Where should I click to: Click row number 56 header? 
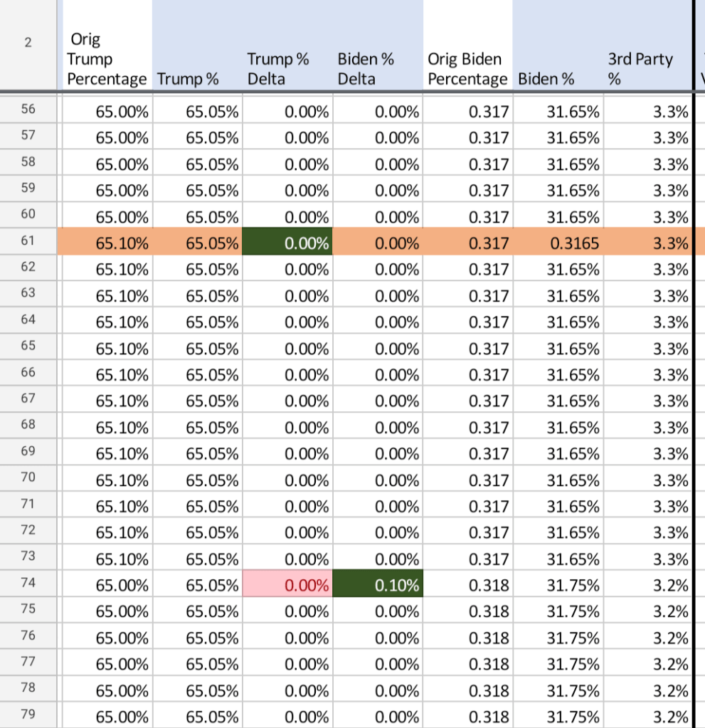[28, 111]
